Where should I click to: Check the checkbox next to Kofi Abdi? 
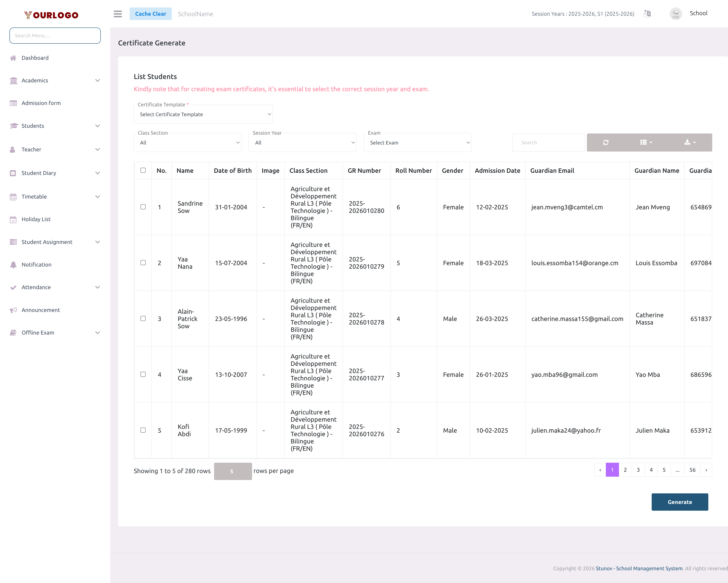pos(143,430)
